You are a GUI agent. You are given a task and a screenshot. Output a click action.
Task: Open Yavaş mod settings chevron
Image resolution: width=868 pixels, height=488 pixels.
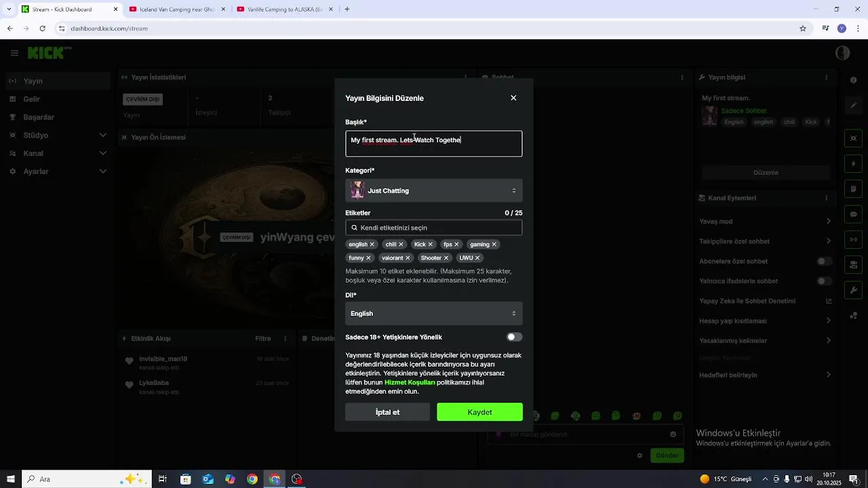tap(829, 221)
